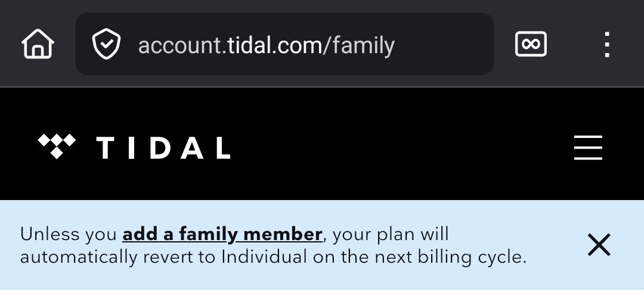Click "your plan will" text in banner
Image resolution: width=644 pixels, height=298 pixels.
click(391, 234)
